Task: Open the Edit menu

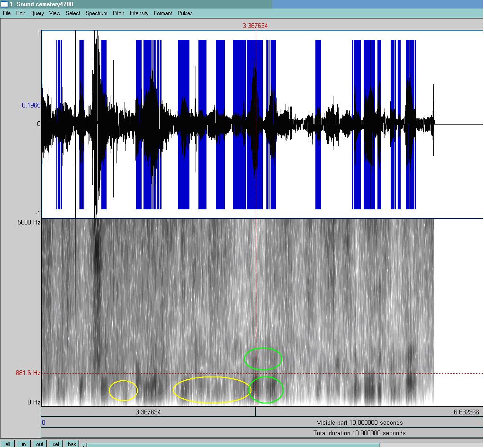Action: point(20,13)
